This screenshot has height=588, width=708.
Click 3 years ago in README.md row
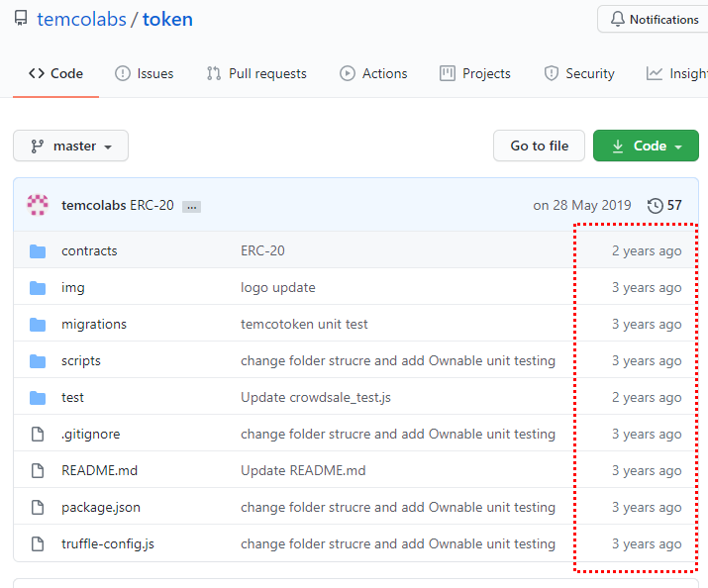pyautogui.click(x=647, y=470)
